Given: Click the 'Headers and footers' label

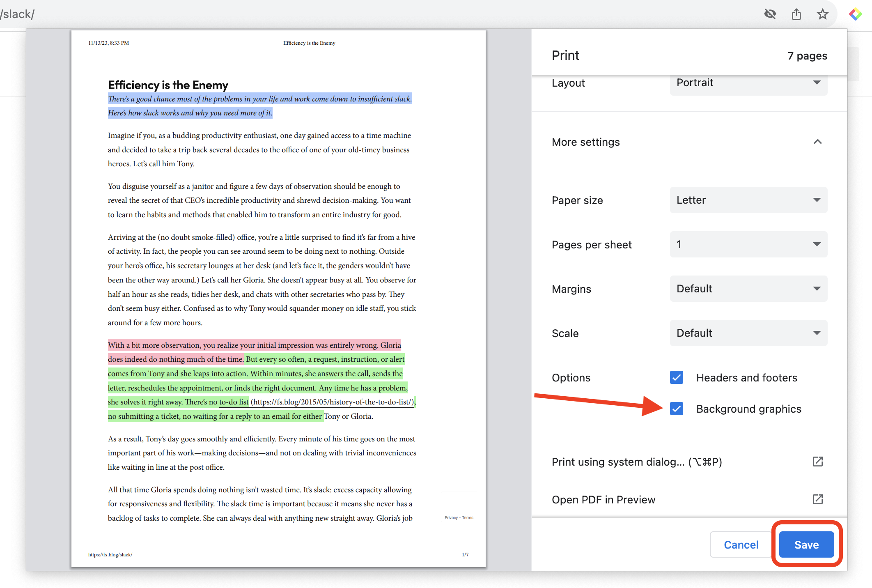Looking at the screenshot, I should [x=746, y=378].
